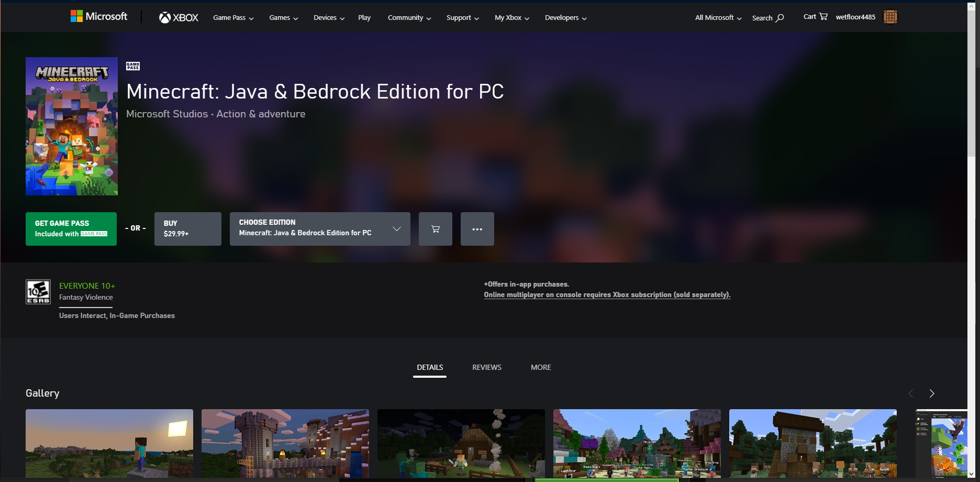Screen dimensions: 980x482
Task: Open online multiplayer subscription link
Action: (x=607, y=295)
